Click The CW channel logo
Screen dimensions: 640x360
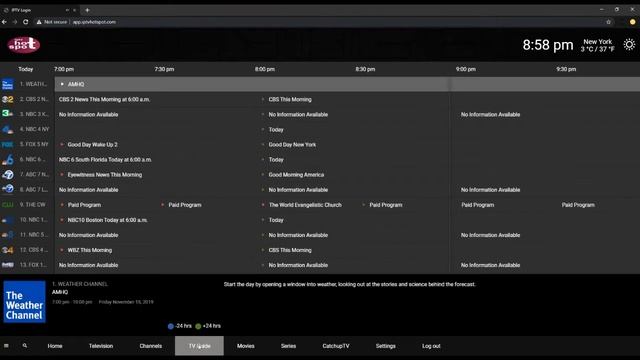pos(7,204)
